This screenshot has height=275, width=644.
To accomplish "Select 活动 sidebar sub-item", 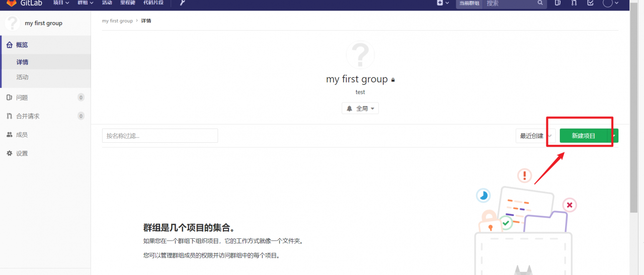I will [45, 77].
